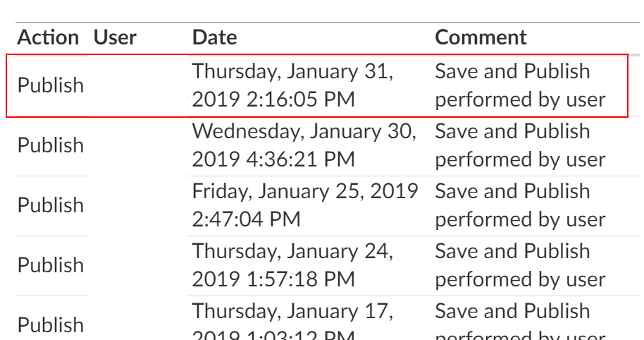Click the comment for the 1:57:18 PM entry
The width and height of the screenshot is (644, 340).
click(x=520, y=265)
